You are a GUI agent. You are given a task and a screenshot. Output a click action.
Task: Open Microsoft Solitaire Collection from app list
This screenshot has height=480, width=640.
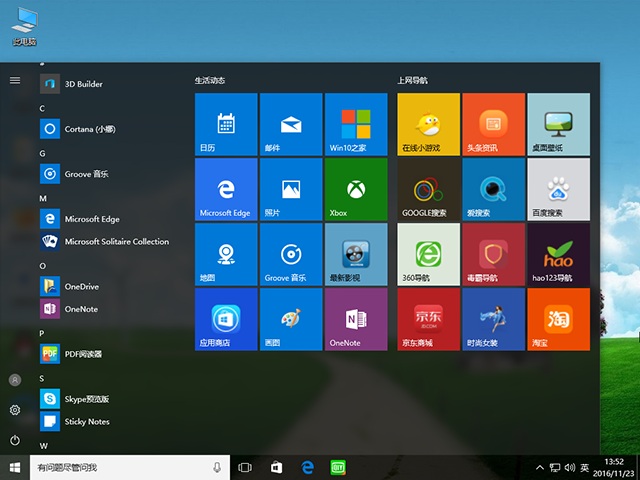tap(116, 241)
